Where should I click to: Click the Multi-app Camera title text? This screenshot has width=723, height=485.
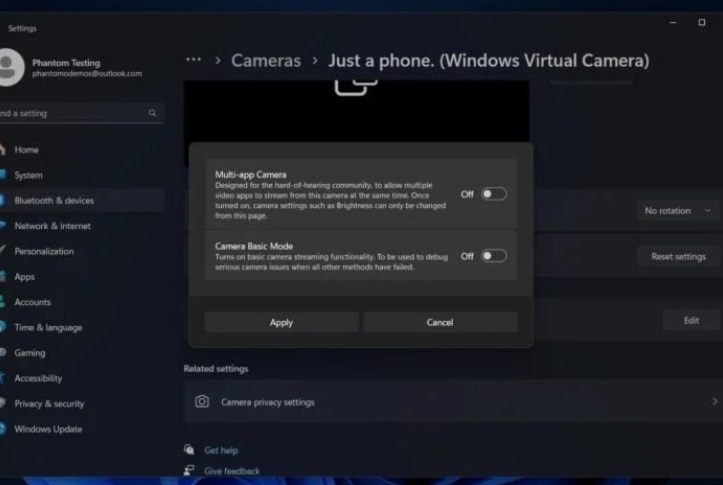[x=250, y=175]
